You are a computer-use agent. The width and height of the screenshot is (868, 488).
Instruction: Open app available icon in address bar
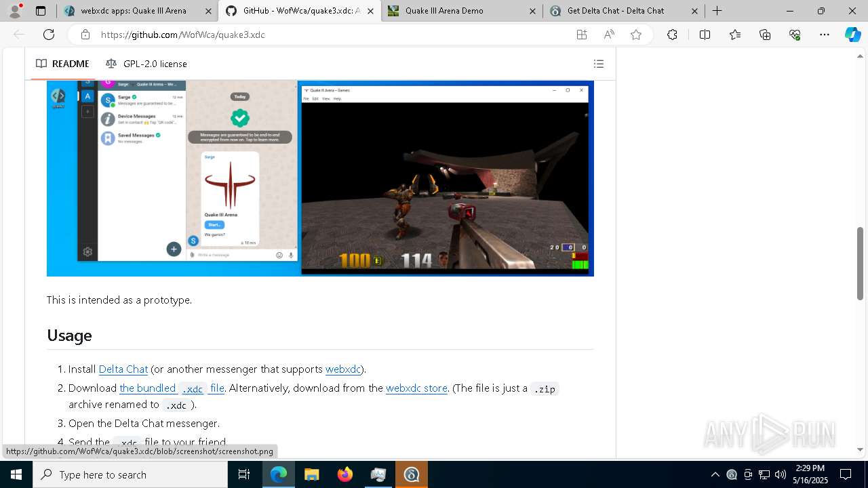click(582, 35)
